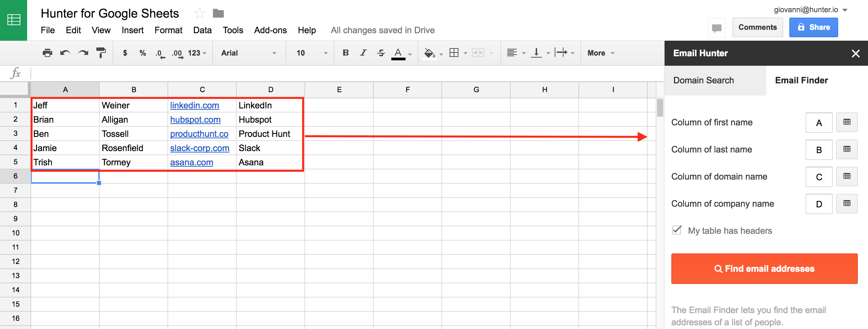Click the Comments button
Image resolution: width=868 pixels, height=329 pixels.
757,27
